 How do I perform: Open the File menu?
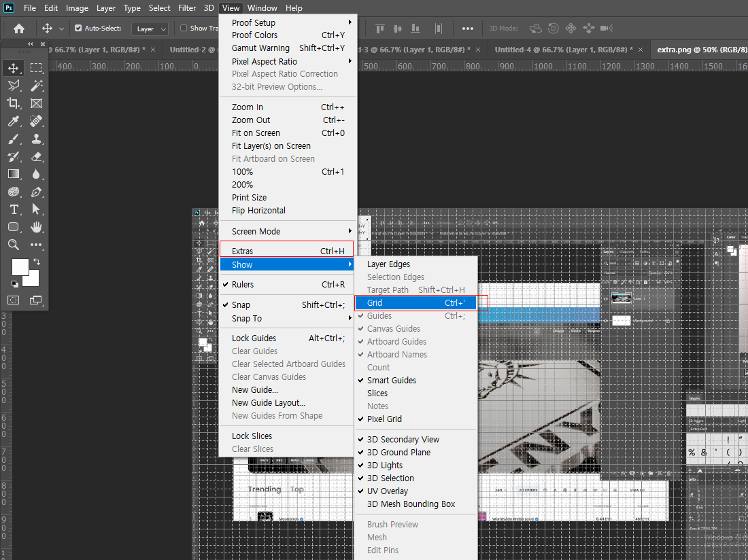(29, 7)
